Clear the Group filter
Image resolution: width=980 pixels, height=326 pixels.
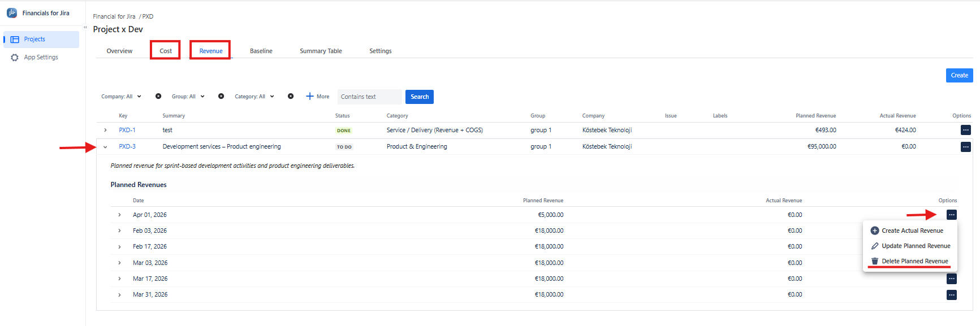click(x=221, y=97)
